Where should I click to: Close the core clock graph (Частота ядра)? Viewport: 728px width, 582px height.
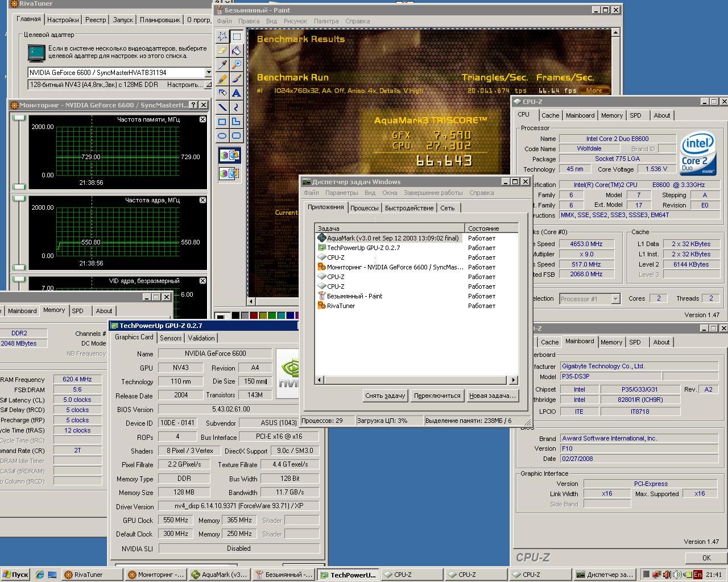click(202, 200)
